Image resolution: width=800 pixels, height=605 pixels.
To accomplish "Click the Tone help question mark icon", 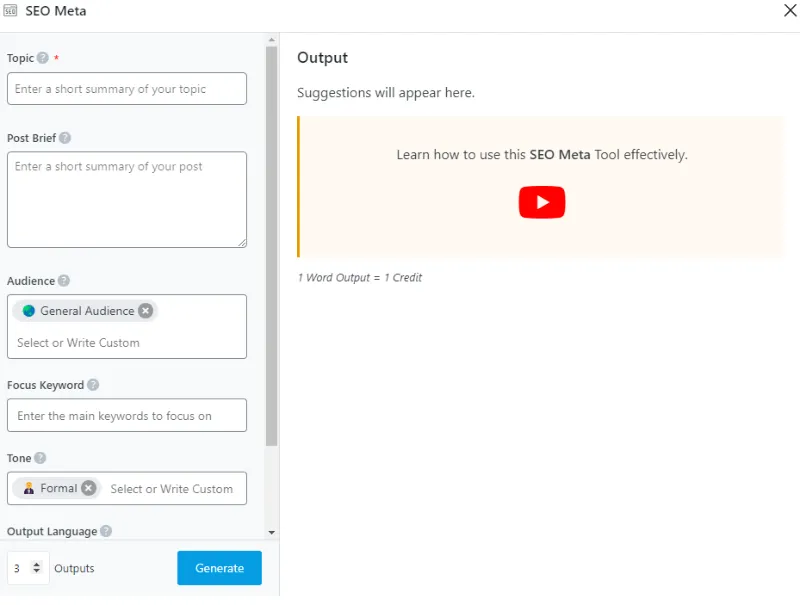I will (x=41, y=458).
